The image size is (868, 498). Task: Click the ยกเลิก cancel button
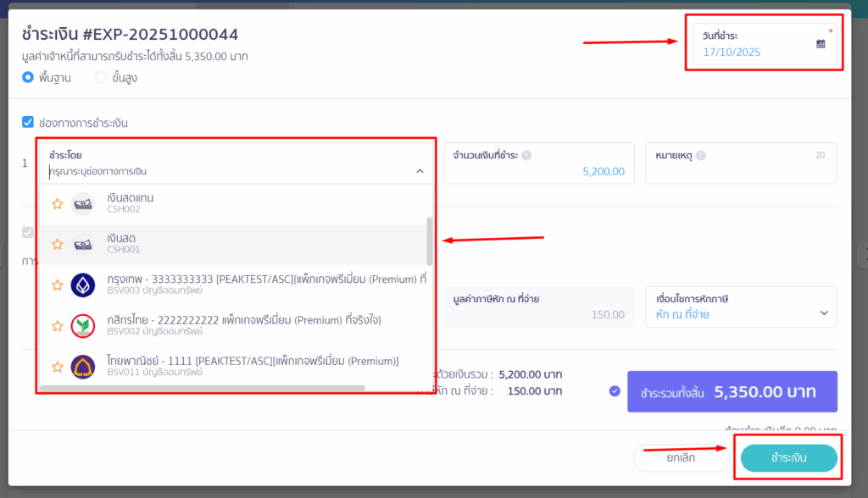pyautogui.click(x=681, y=458)
